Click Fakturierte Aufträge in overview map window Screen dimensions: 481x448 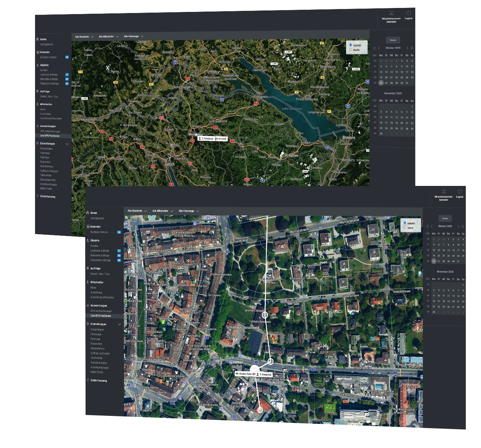point(49,83)
